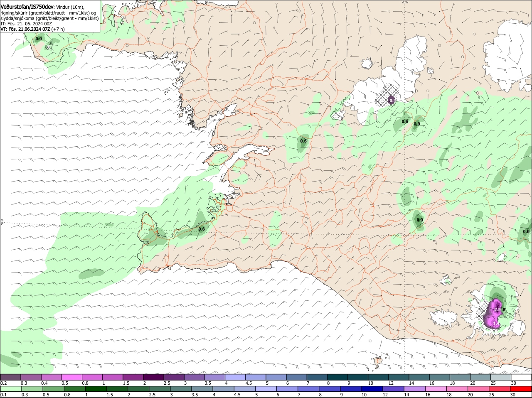532x398 pixels.
Task: Click the 2.5 label on the upper snow scale
Action: point(167,383)
